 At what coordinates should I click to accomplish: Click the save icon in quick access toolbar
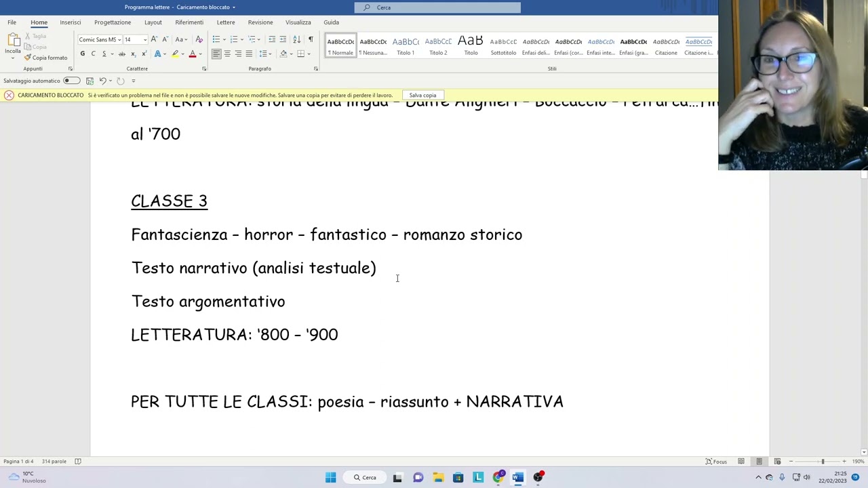(x=90, y=81)
